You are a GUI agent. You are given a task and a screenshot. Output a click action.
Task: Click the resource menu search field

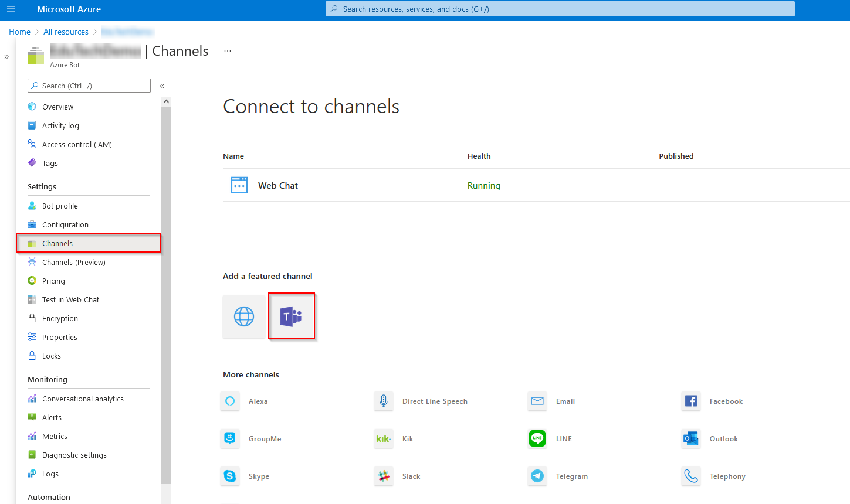[x=89, y=86]
